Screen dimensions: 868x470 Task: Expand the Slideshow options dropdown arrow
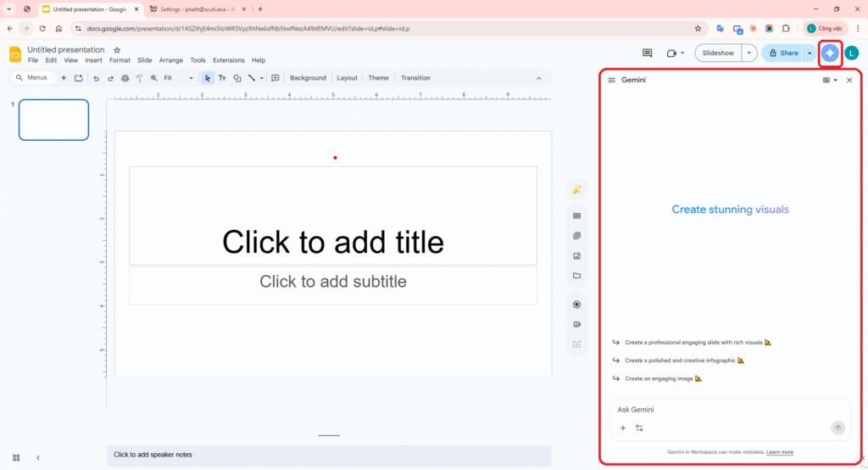(x=748, y=53)
